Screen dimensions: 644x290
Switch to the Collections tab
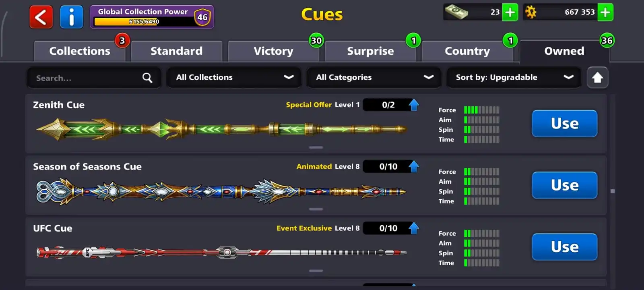[x=80, y=51]
